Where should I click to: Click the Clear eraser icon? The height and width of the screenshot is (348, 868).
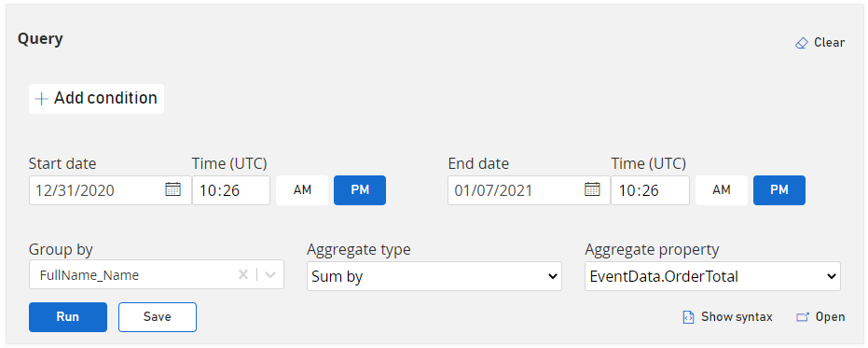click(x=801, y=43)
